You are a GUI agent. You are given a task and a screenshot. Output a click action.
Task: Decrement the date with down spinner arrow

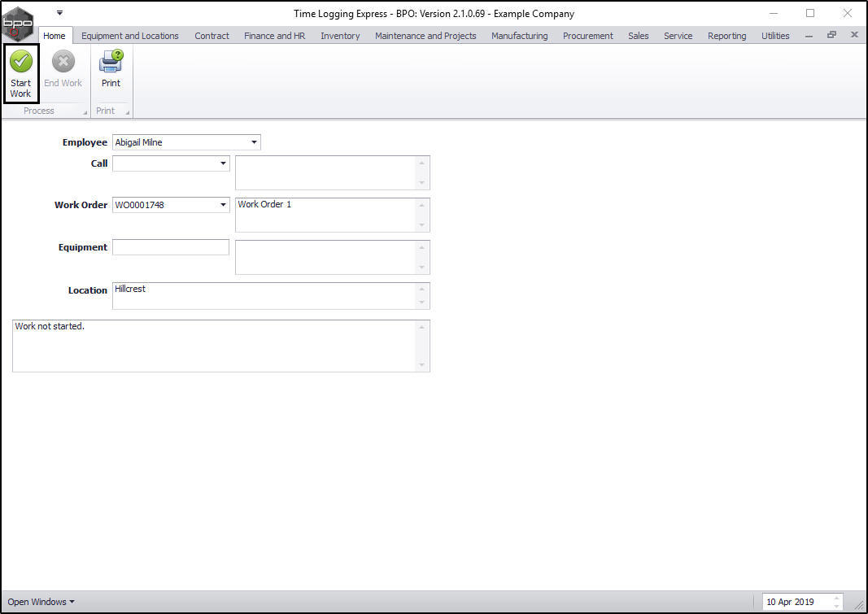coord(836,606)
